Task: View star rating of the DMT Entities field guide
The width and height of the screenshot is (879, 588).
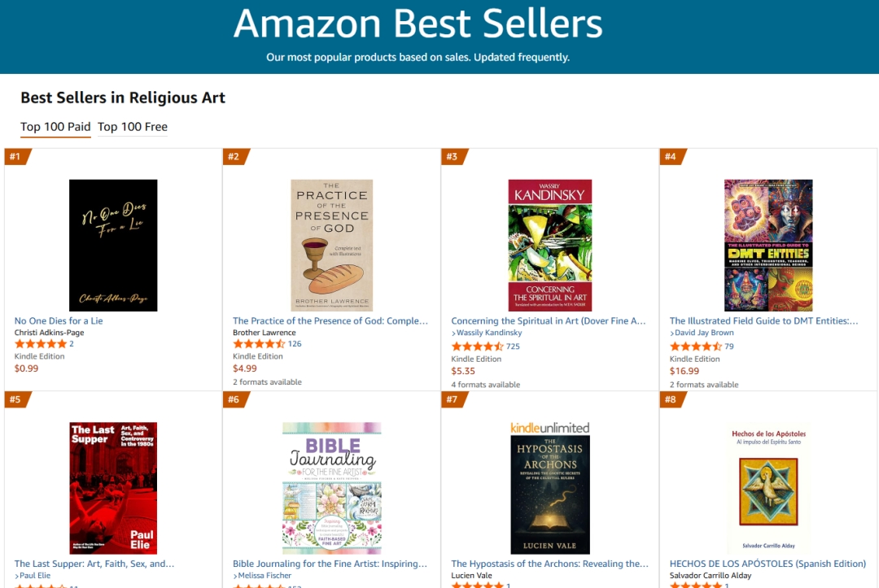Action: pos(695,346)
